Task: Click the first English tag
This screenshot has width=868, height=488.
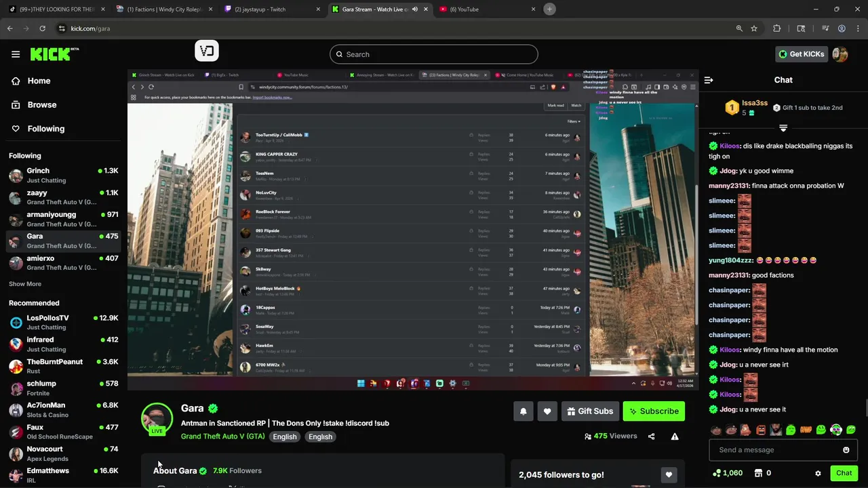Action: (285, 436)
